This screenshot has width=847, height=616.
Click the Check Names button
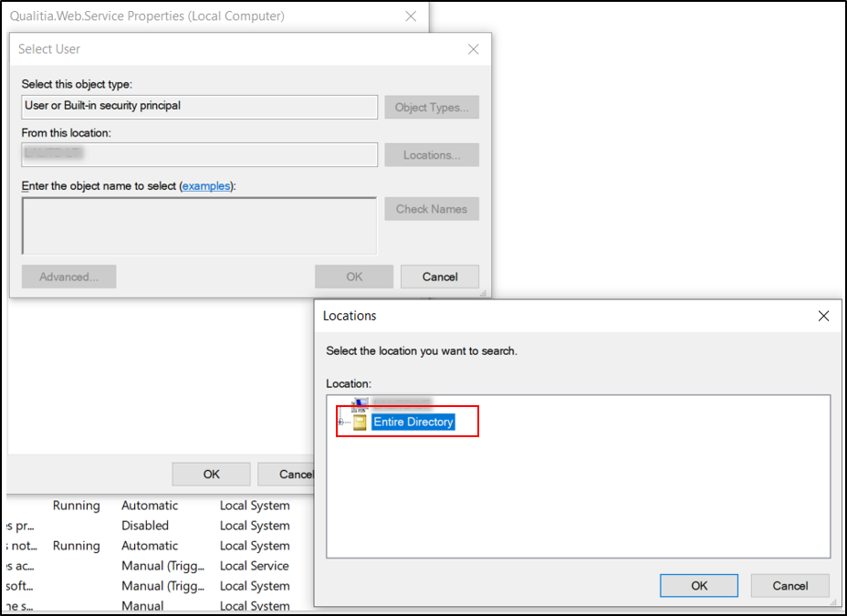[x=431, y=209]
